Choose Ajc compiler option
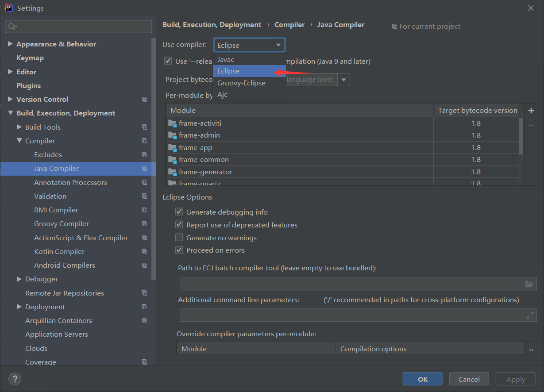Viewport: 544px width, 392px height. 249,94
